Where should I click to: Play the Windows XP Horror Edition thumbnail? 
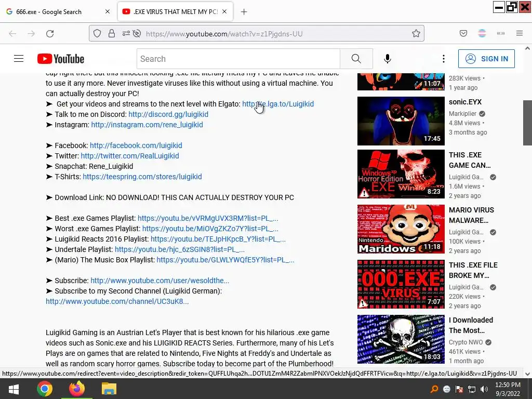(x=401, y=174)
